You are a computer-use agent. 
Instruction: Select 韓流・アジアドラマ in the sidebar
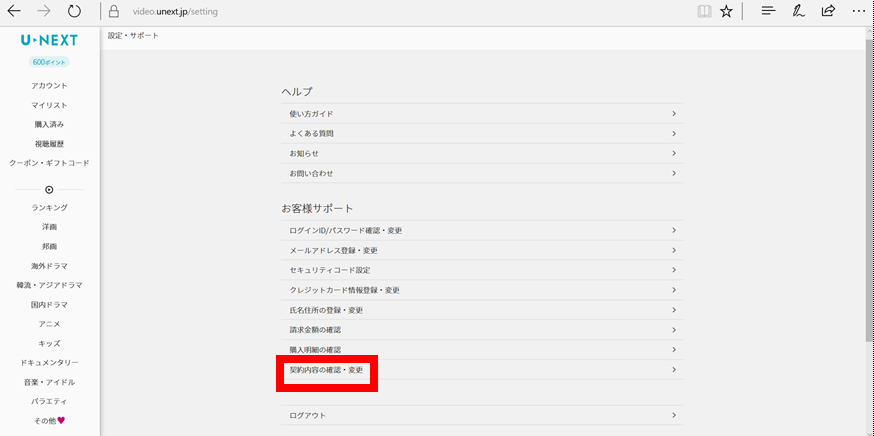tap(49, 285)
